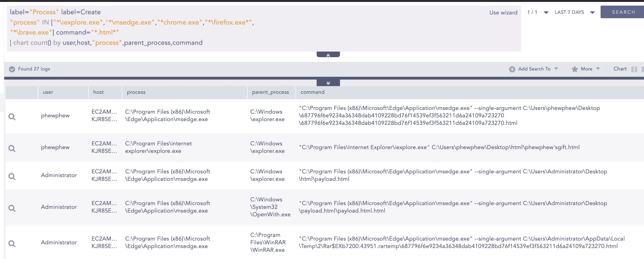This screenshot has width=644, height=259.
Task: Click inside the search query text field
Action: pos(264,28)
